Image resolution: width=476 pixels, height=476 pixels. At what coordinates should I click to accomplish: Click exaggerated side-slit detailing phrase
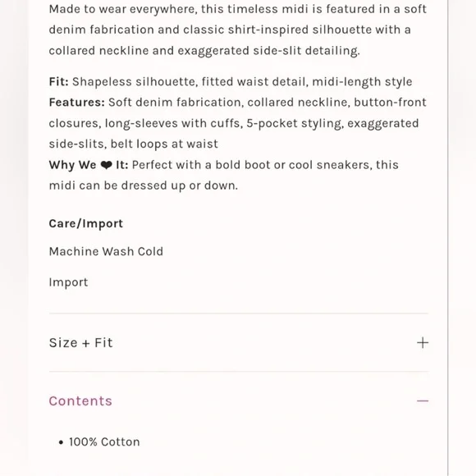point(268,51)
